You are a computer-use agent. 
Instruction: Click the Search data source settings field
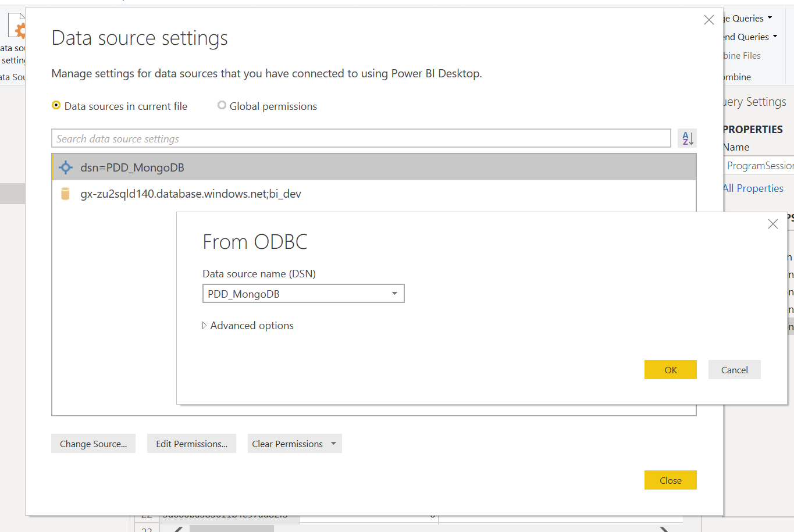click(x=361, y=138)
